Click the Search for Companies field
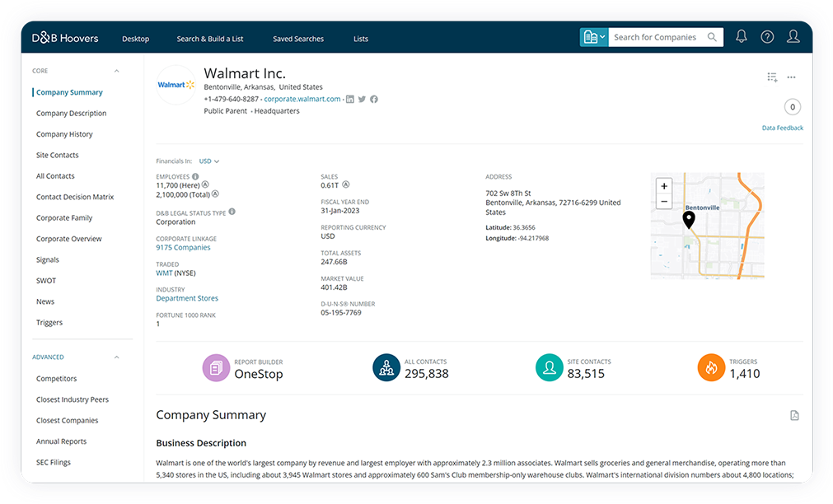The height and width of the screenshot is (504, 833). [x=655, y=37]
